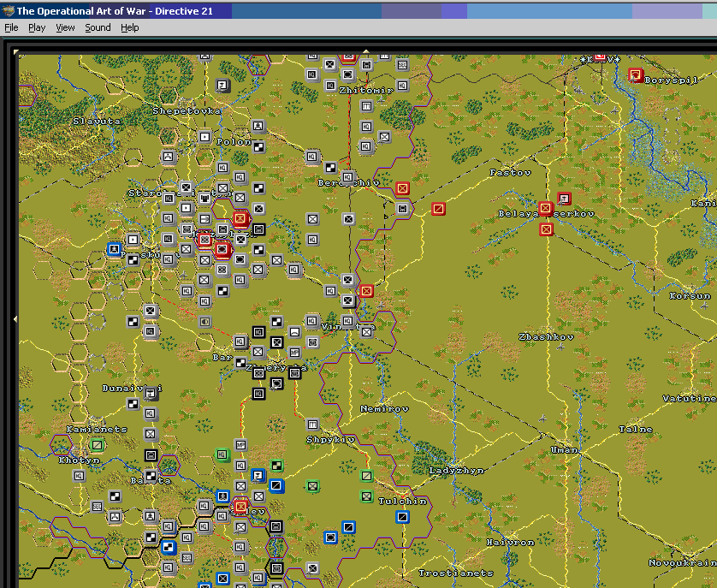Click the Ladyzhyn town label
Screen dimensions: 717x588
tap(456, 471)
